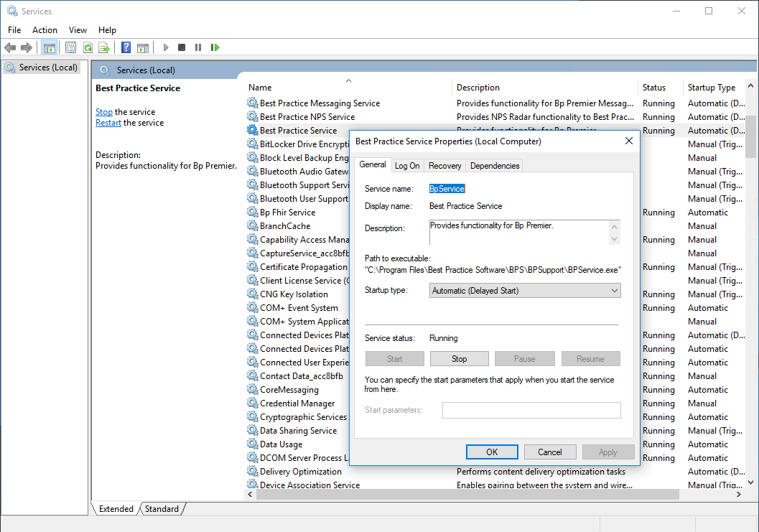Click gear icon of Data Usage row
The height and width of the screenshot is (532, 759).
click(252, 444)
